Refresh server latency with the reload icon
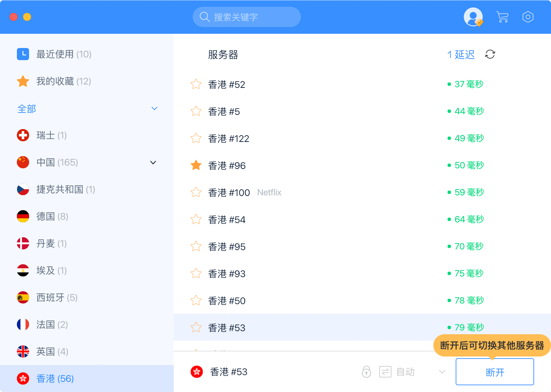Image resolution: width=551 pixels, height=392 pixels. [490, 54]
